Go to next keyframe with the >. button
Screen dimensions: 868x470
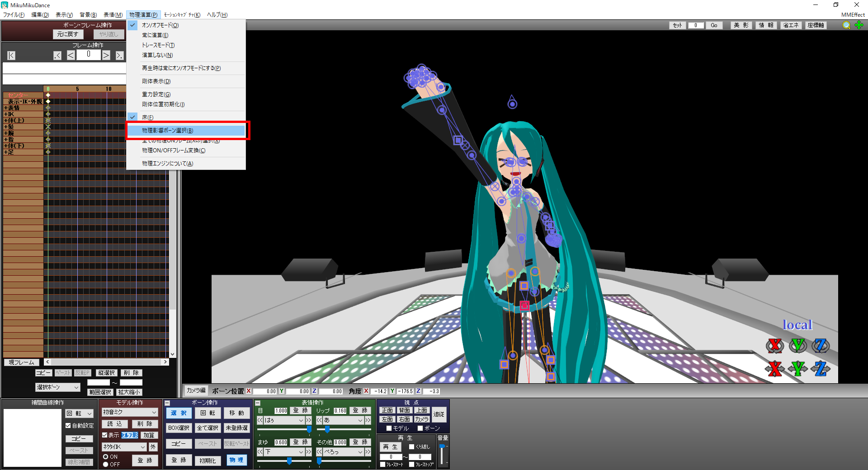[x=119, y=55]
